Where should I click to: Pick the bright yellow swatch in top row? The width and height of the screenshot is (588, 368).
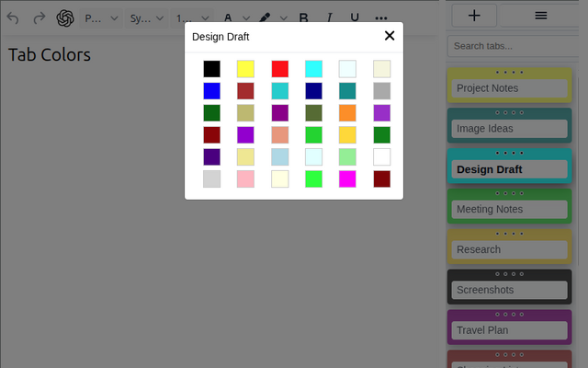pos(245,69)
